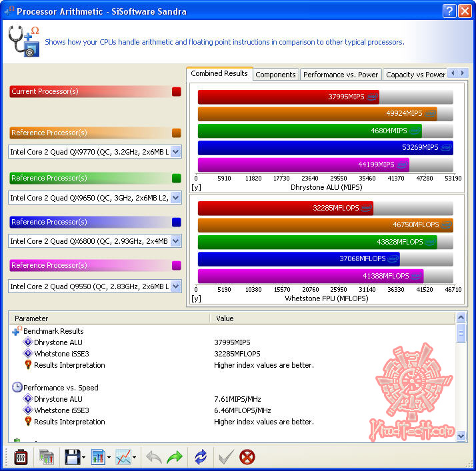Click the orange Reference Processor color swatch
Screen dimensions: 476x471
[177, 133]
